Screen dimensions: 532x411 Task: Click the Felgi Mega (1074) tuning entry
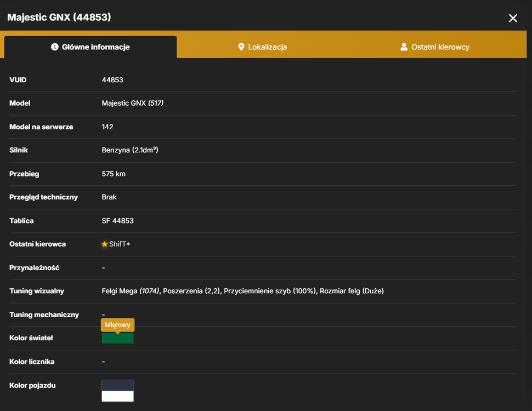click(131, 291)
